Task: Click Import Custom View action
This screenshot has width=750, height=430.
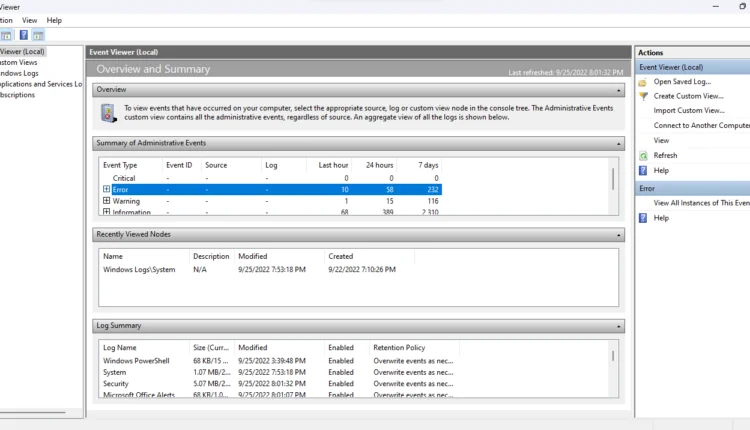Action: tap(689, 111)
